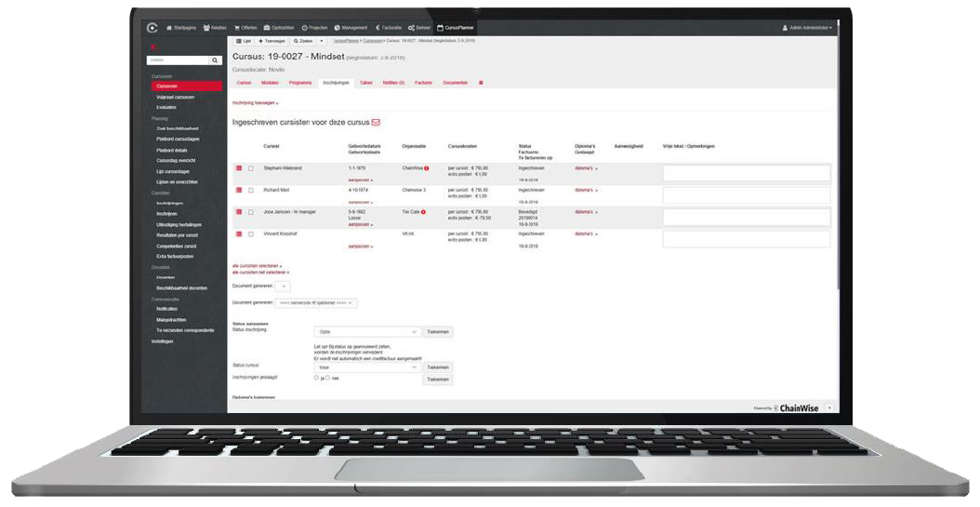Open the Beheer gears item in the top bar

click(418, 28)
